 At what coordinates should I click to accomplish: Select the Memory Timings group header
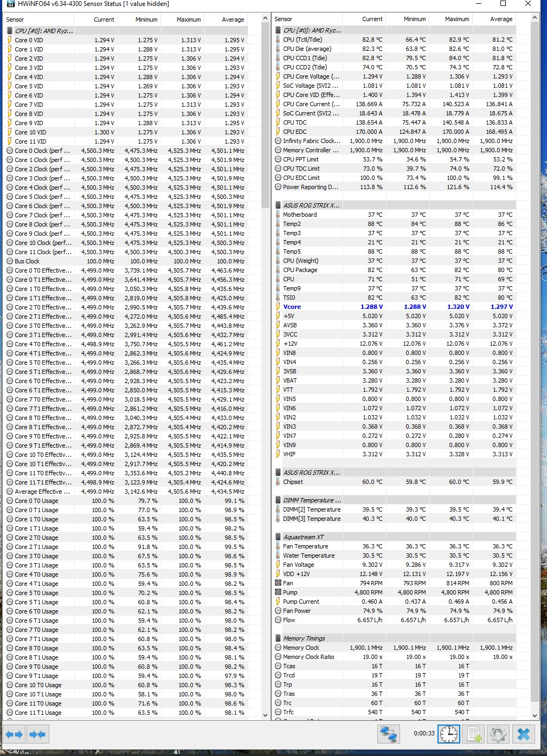395,638
